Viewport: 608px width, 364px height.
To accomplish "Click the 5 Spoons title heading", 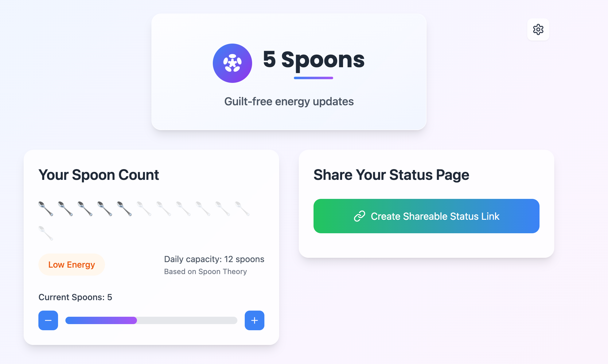I will point(314,60).
